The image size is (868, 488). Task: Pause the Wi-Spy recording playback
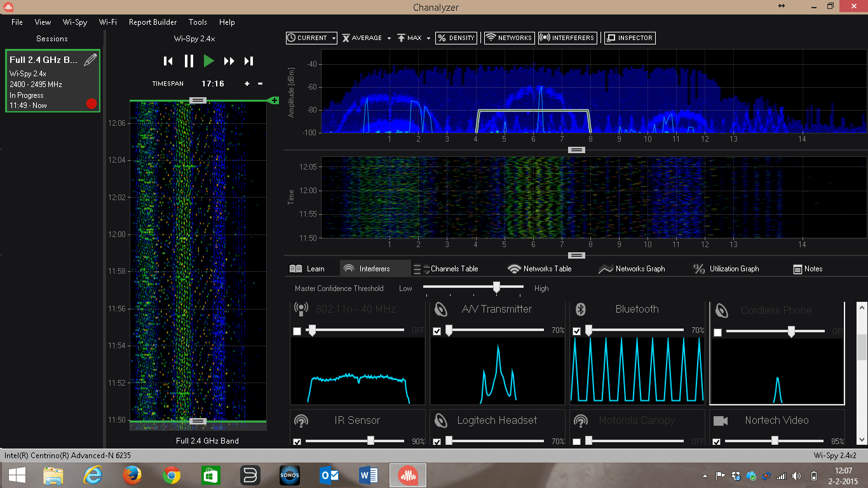click(189, 61)
